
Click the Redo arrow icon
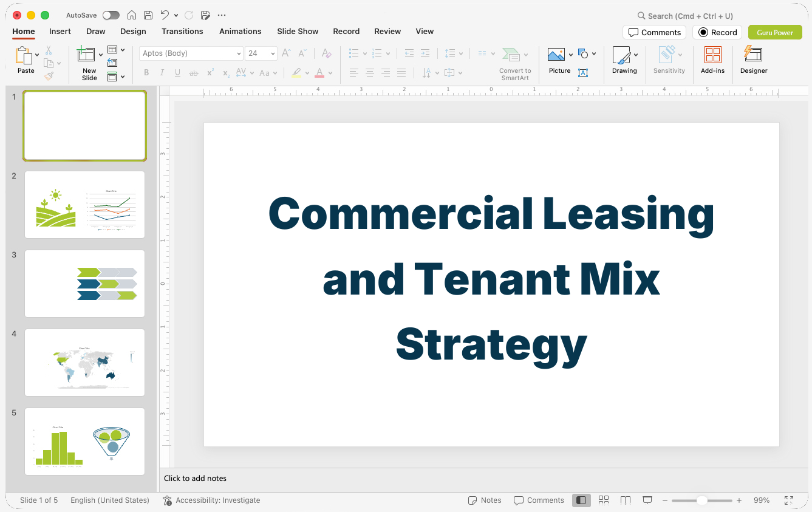coord(189,15)
